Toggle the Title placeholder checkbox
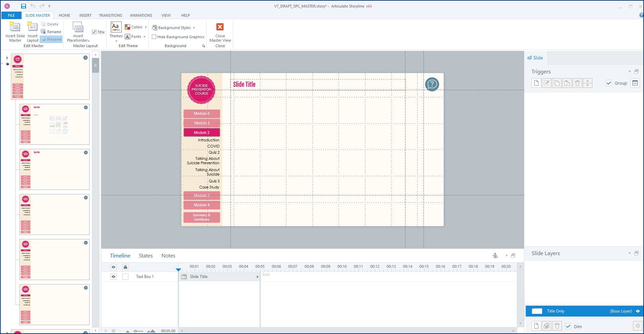This screenshot has height=334, width=644. (94, 32)
